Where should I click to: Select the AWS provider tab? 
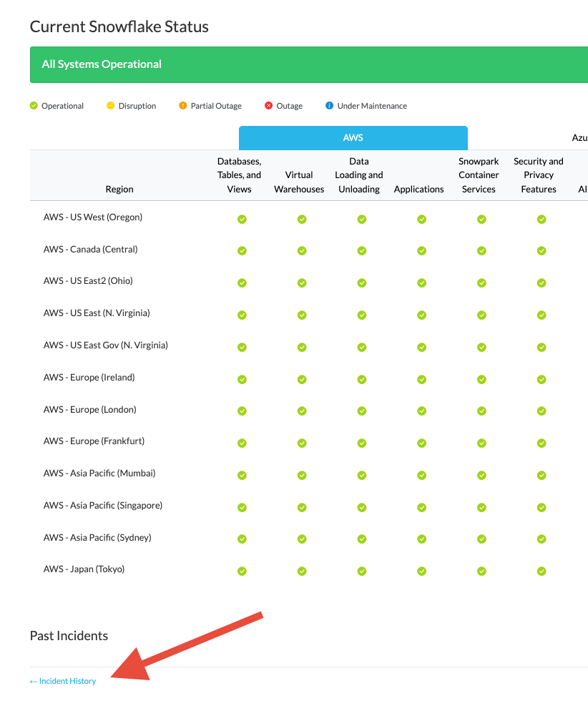(353, 138)
